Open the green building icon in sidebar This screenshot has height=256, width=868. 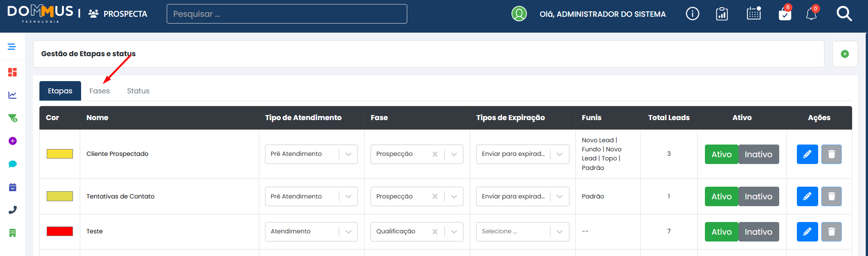(x=13, y=233)
